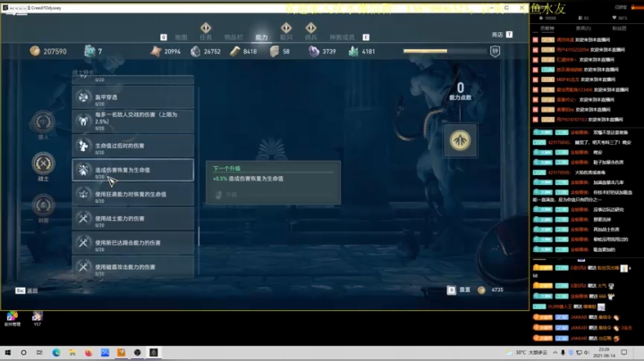The height and width of the screenshot is (361, 644).
Task: Click the green crystal icon showing 4181
Action: pos(353,51)
